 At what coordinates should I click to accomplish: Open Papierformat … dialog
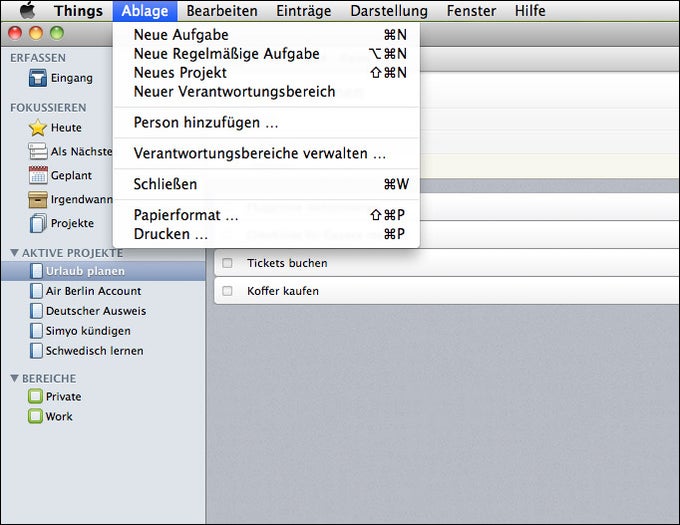point(266,215)
